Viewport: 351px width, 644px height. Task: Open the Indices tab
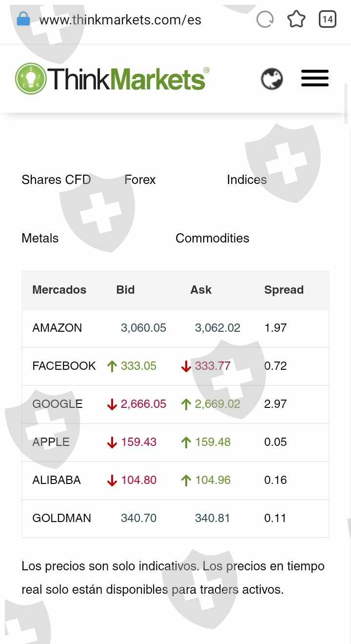point(247,180)
